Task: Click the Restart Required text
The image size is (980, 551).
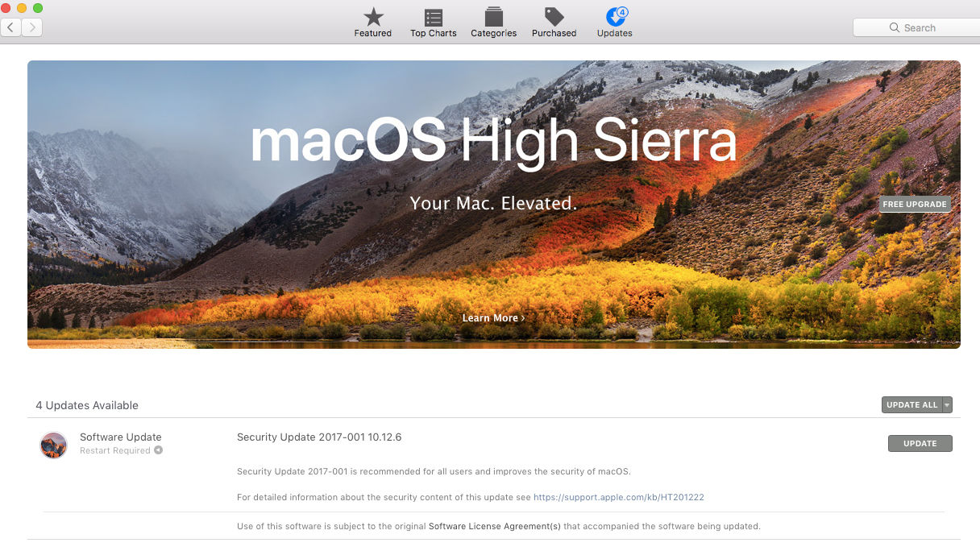Action: coord(115,450)
